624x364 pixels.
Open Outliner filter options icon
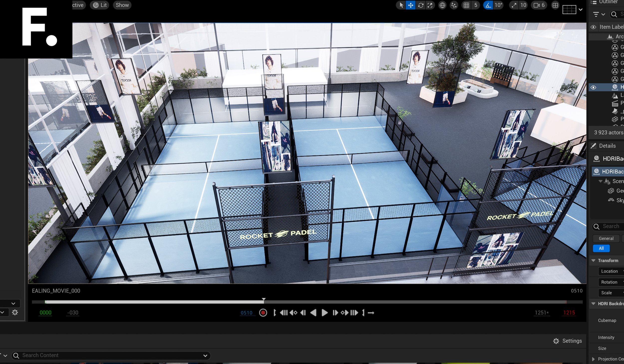[596, 14]
